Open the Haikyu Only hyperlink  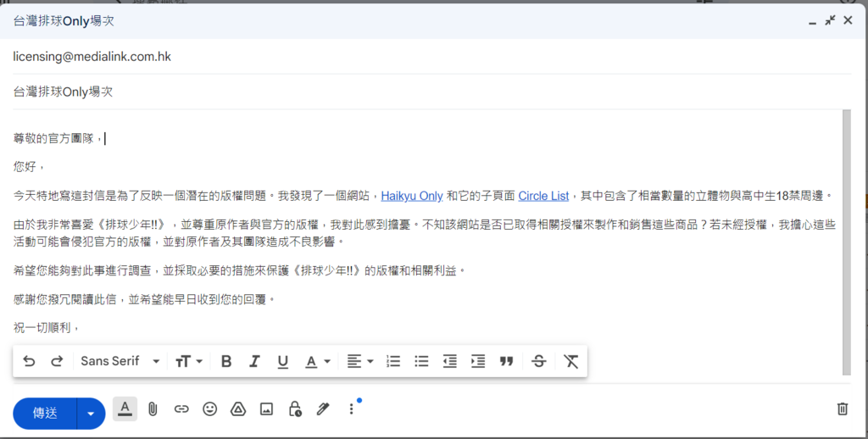[x=412, y=196]
